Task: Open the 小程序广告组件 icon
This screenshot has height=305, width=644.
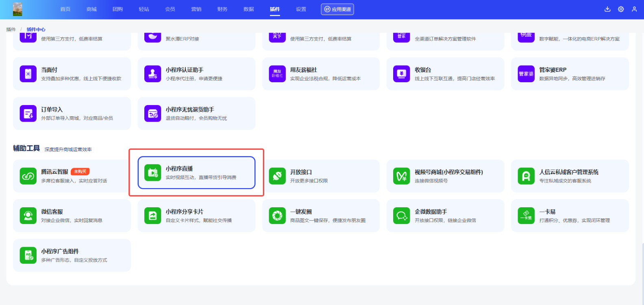Action: 28,255
